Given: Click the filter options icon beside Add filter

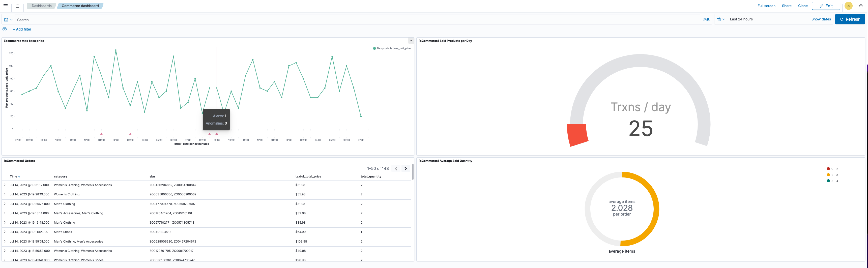Looking at the screenshot, I should (4, 29).
